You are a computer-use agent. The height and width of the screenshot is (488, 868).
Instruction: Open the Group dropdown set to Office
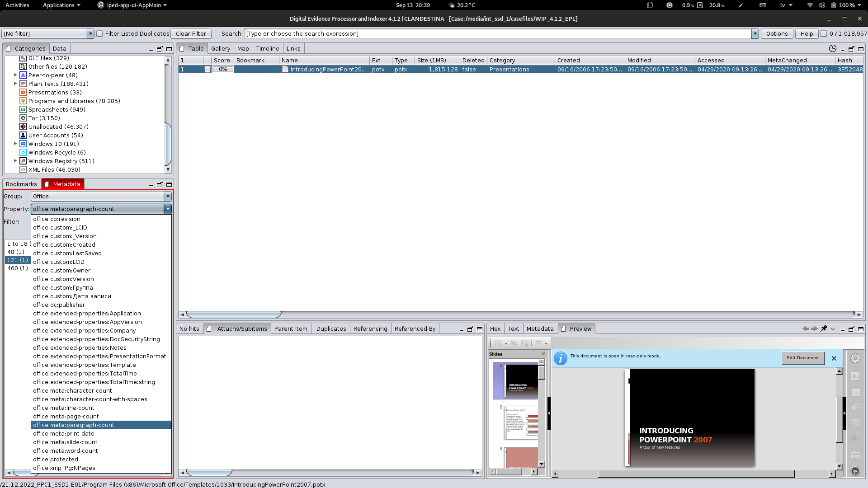(x=168, y=196)
